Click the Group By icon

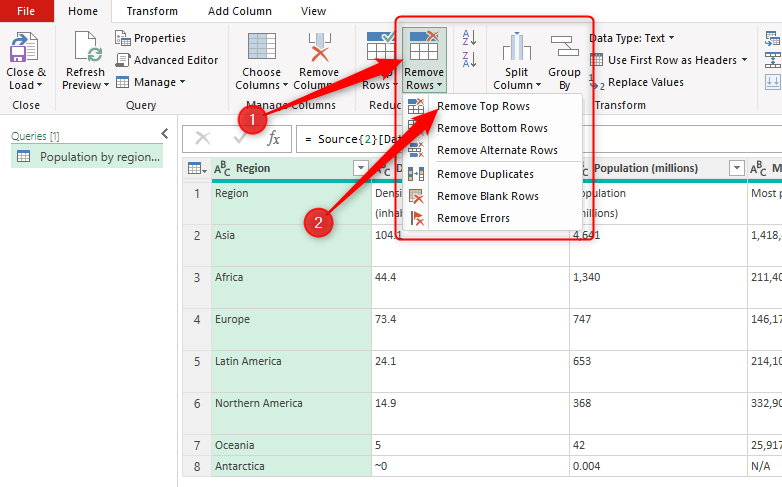[565, 46]
